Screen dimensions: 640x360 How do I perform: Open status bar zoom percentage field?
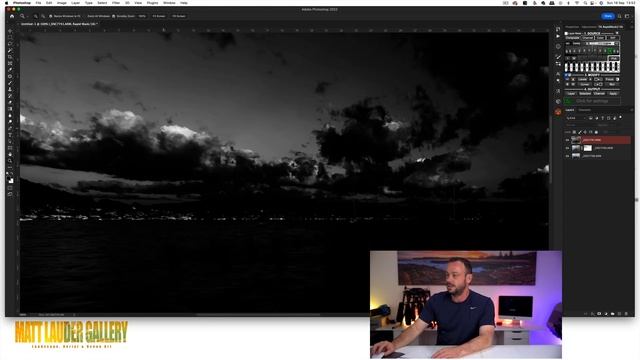click(x=23, y=315)
